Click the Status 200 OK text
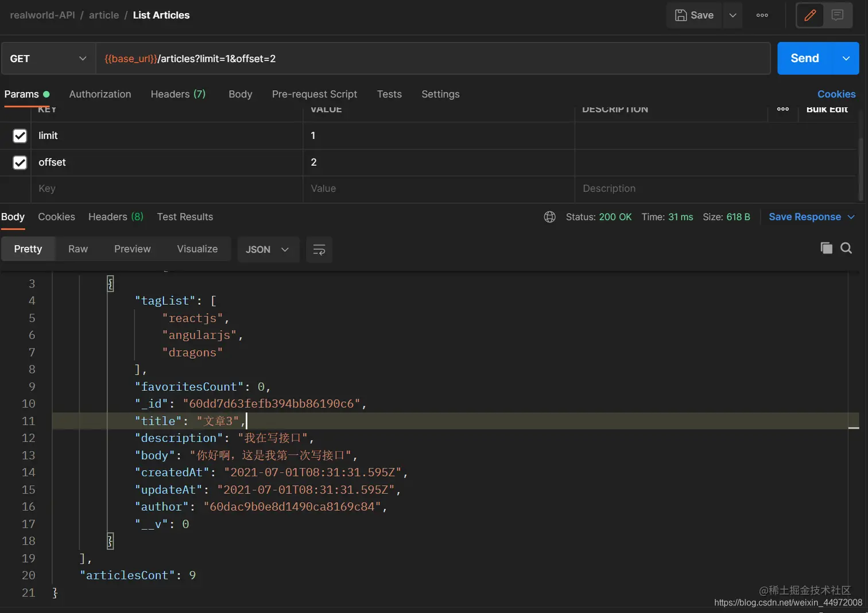868x613 pixels. click(598, 217)
